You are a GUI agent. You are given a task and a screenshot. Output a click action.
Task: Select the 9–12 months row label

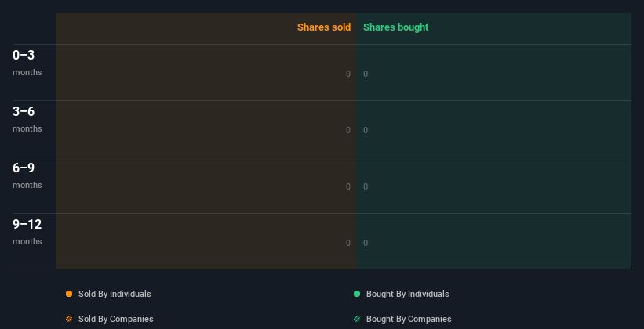pyautogui.click(x=27, y=232)
